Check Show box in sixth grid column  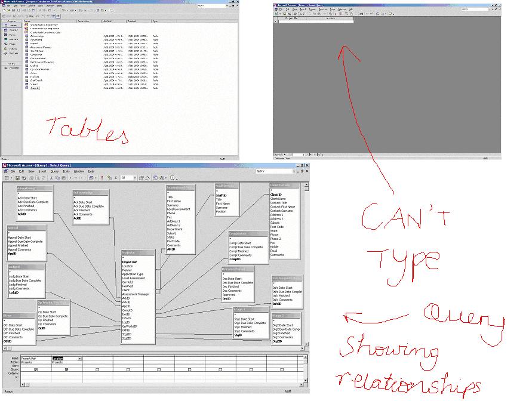pyautogui.click(x=189, y=370)
